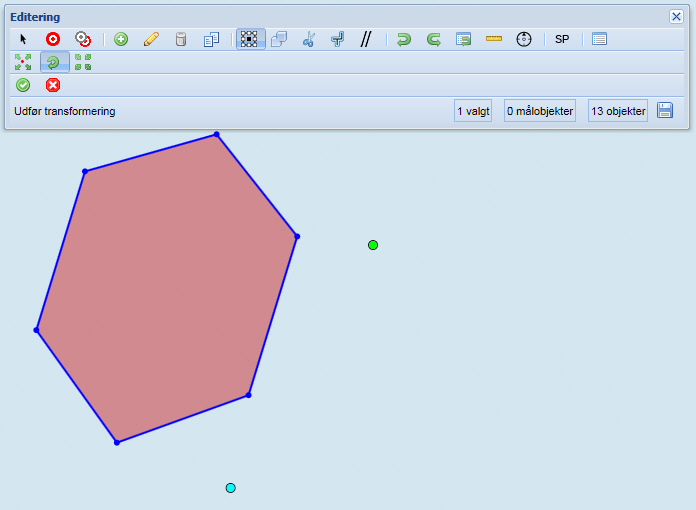Image resolution: width=696 pixels, height=510 pixels.
Task: Cancel transformation with red X
Action: click(x=53, y=85)
